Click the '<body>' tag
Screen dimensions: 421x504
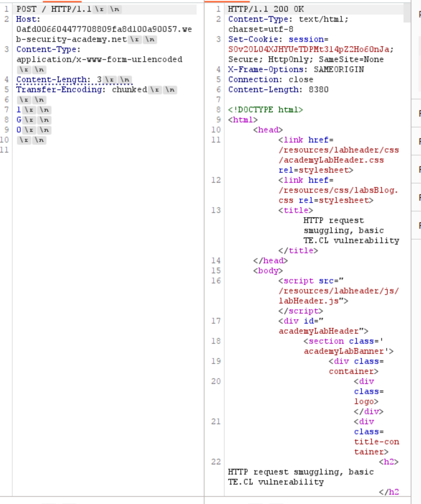[x=268, y=271]
